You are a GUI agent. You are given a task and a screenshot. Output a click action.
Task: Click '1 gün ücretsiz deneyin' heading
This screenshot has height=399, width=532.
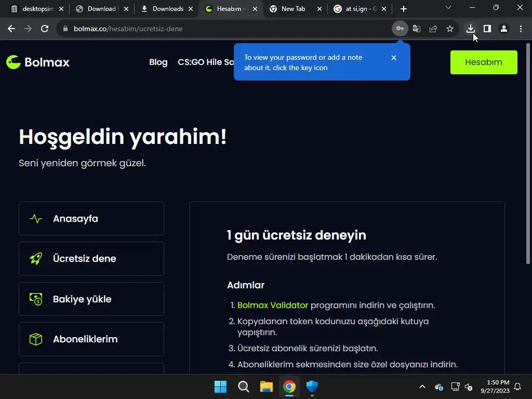[x=297, y=235]
